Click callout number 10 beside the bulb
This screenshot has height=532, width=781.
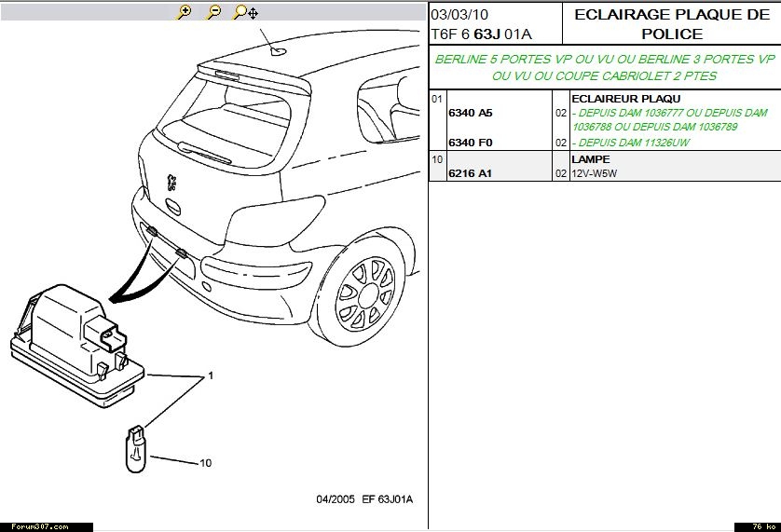pos(205,462)
